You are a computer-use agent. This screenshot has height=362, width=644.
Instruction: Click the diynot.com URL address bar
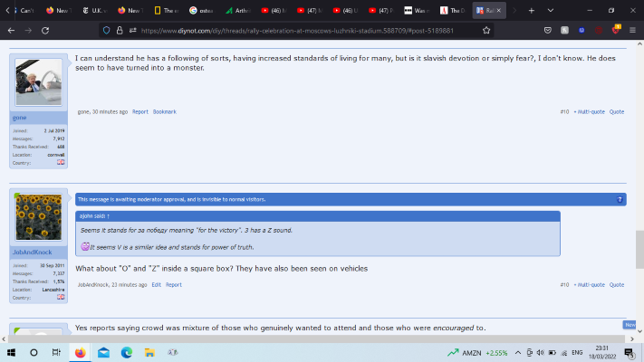(x=308, y=30)
